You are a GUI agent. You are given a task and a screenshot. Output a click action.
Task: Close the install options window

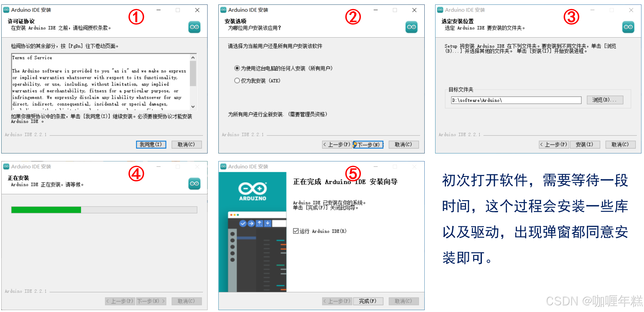[414, 10]
